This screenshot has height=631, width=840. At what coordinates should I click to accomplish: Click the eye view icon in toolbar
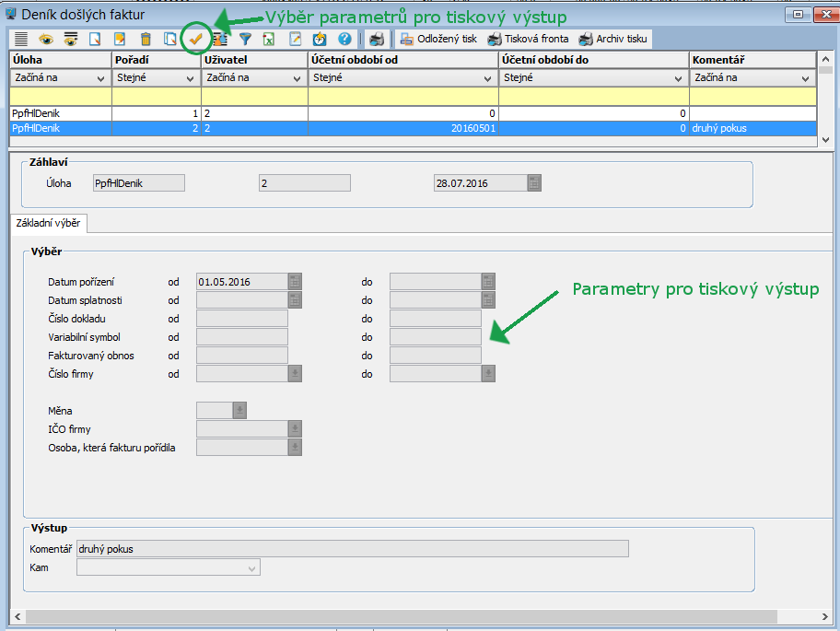(x=46, y=39)
